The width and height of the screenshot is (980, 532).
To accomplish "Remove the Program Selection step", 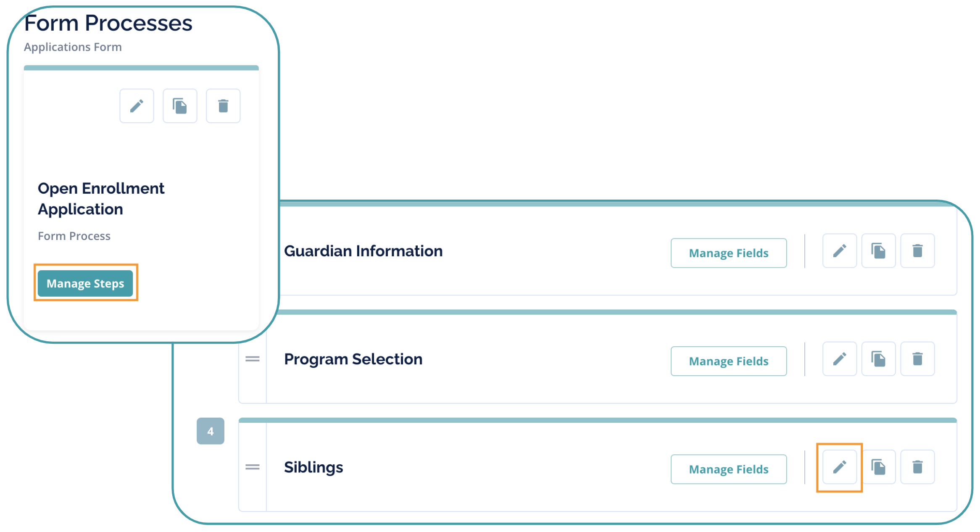I will coord(917,359).
